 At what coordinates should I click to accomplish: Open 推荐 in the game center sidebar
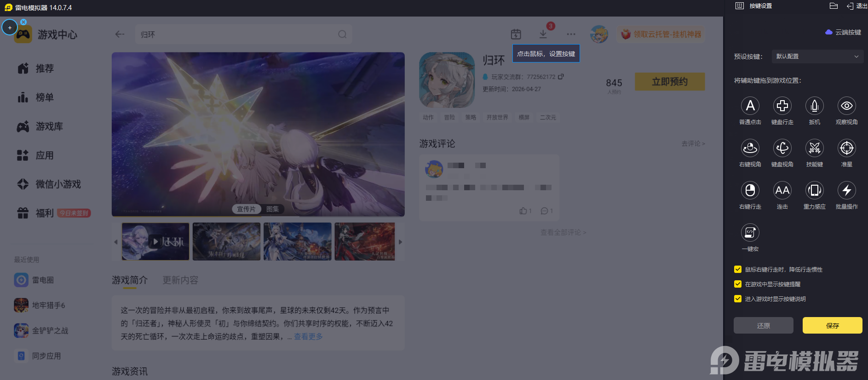pyautogui.click(x=36, y=68)
